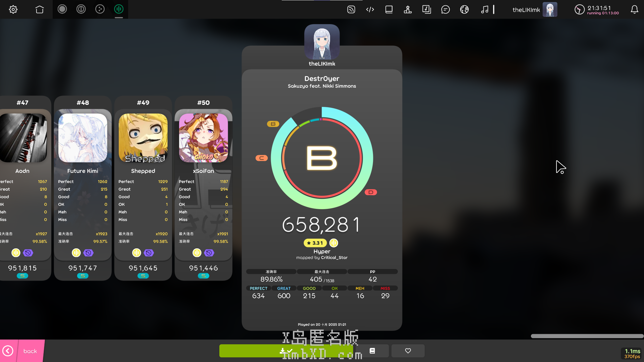Open the notifications bell
This screenshot has width=644, height=362.
click(x=634, y=9)
